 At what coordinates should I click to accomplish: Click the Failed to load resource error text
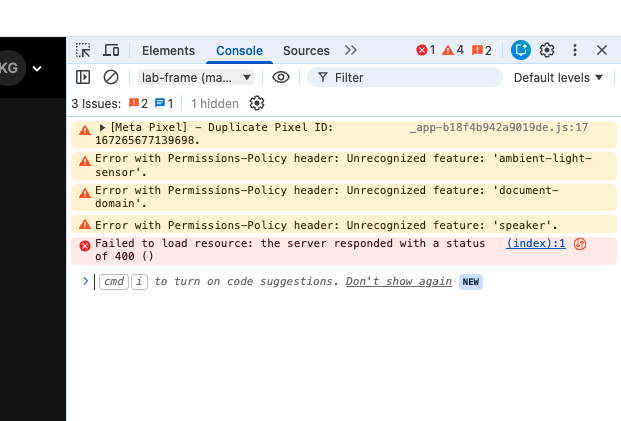point(290,250)
